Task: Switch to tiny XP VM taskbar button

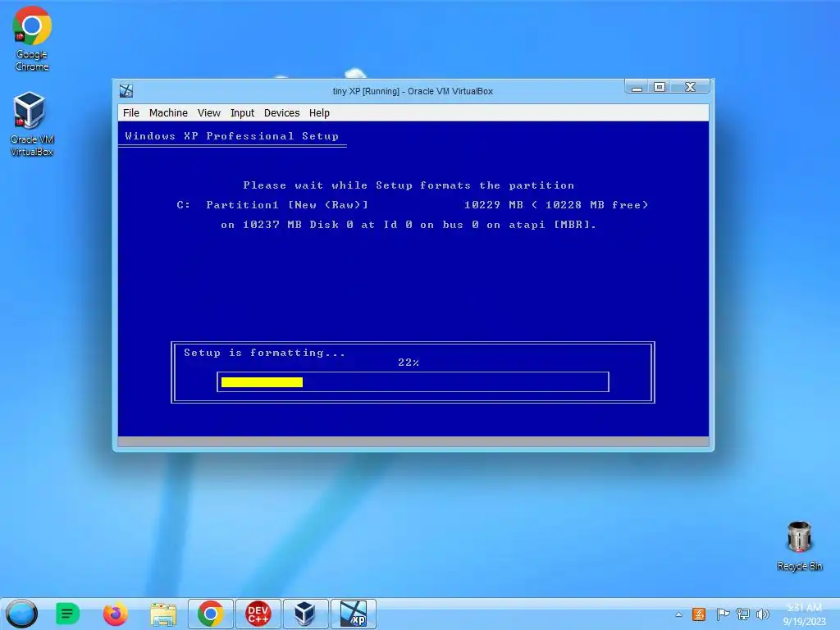Action: 353,614
